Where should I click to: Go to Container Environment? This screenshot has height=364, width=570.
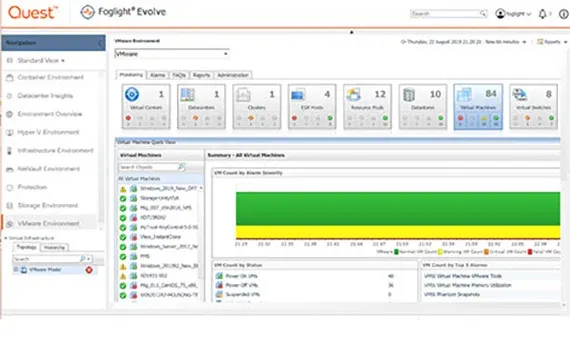[51, 77]
